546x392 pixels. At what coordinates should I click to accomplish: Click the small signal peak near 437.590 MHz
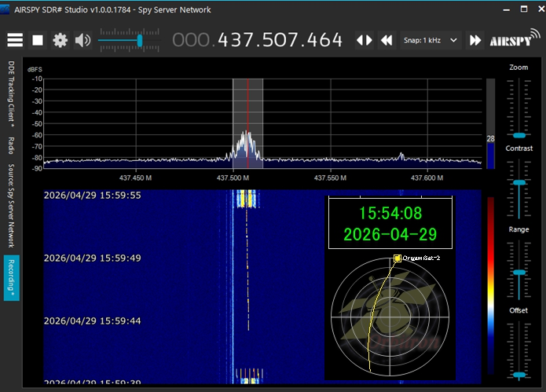point(401,156)
